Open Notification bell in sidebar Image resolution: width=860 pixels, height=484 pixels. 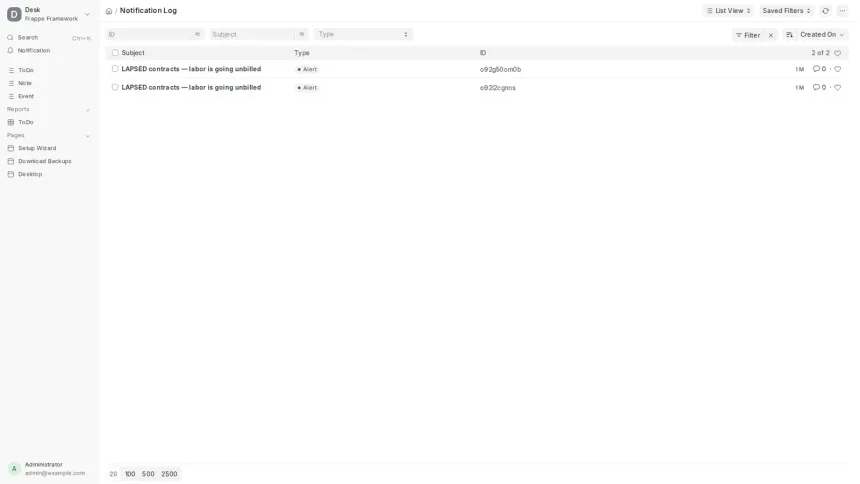point(49,50)
